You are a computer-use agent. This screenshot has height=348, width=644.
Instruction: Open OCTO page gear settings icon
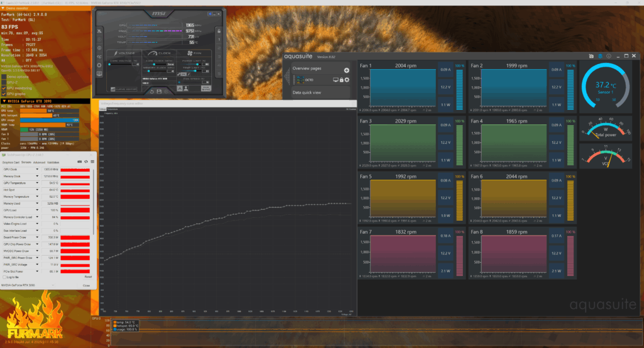(x=347, y=80)
